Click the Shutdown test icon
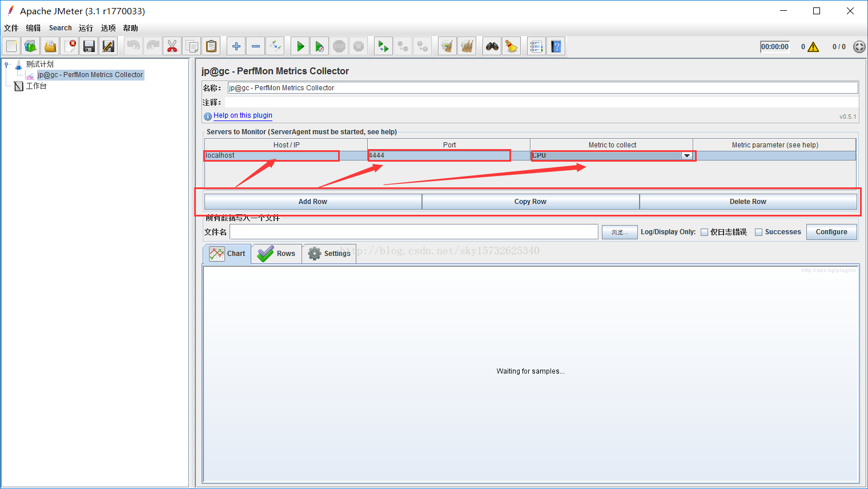This screenshot has height=489, width=868. click(359, 46)
